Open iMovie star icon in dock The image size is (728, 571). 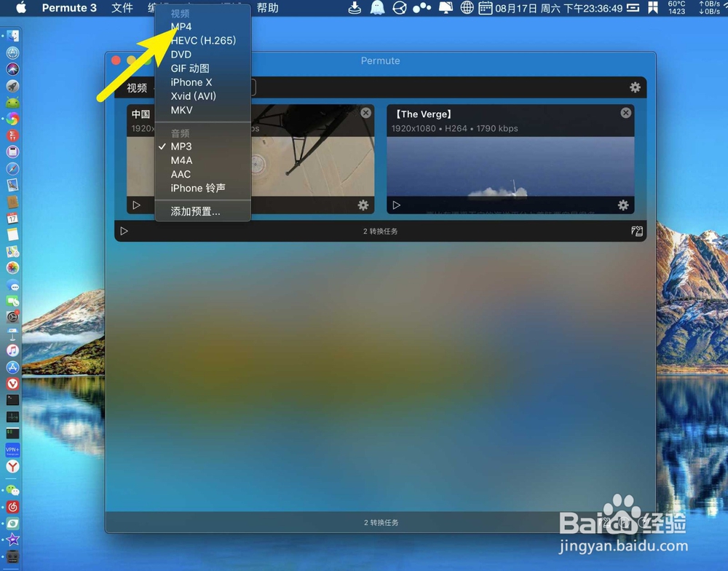[12, 540]
